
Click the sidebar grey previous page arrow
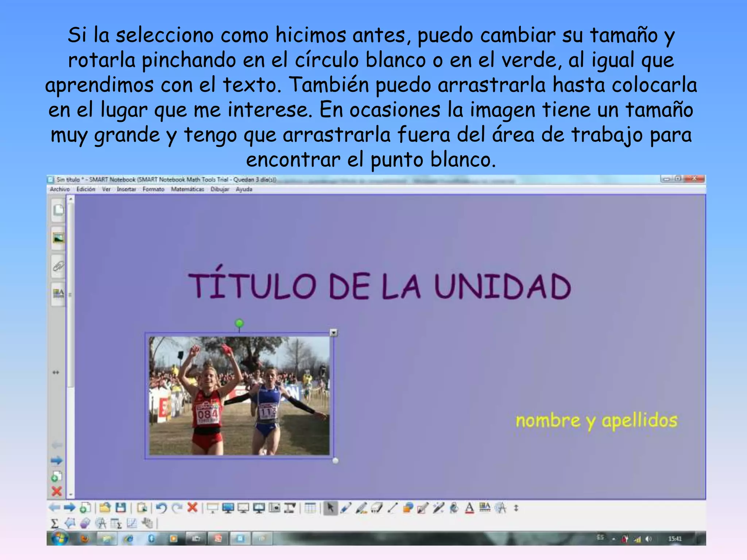[57, 445]
